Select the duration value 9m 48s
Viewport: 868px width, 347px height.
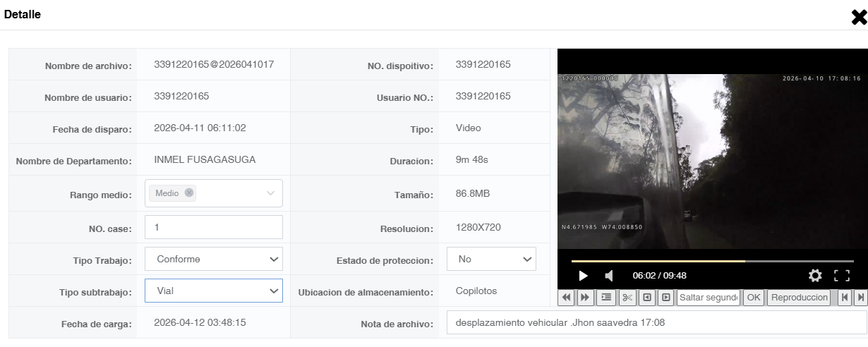click(x=472, y=159)
